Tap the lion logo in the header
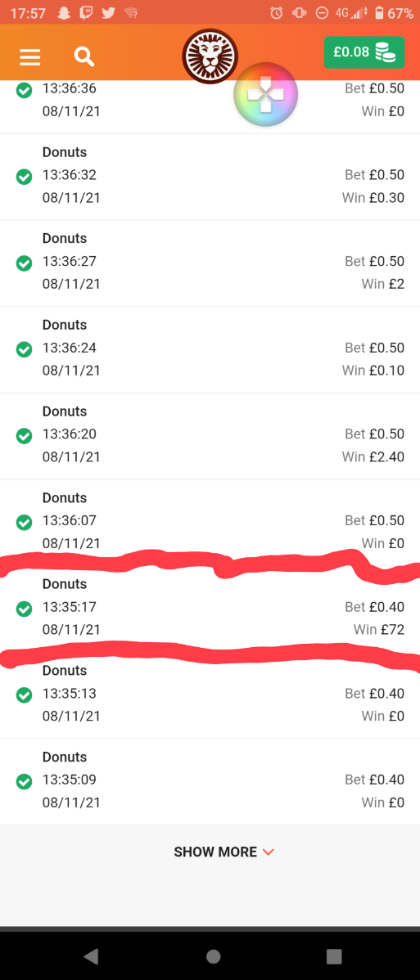420x980 pixels. 210,56
